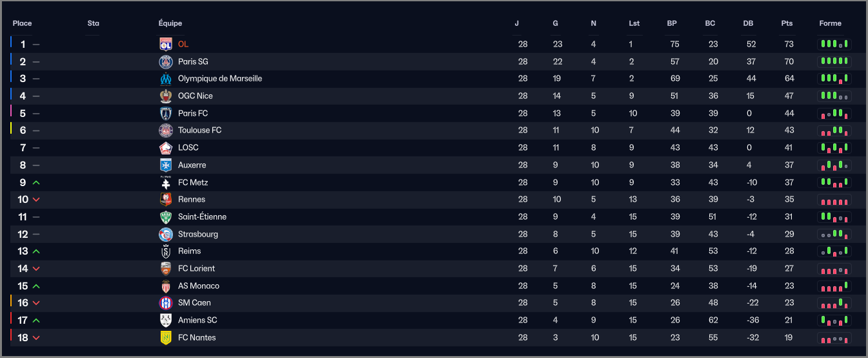Click Rennes red down-arrow position indicator
868x358 pixels.
tap(36, 200)
